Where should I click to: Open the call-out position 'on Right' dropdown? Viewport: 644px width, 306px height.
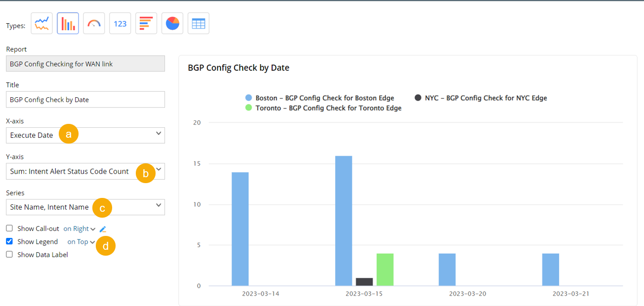(79, 229)
